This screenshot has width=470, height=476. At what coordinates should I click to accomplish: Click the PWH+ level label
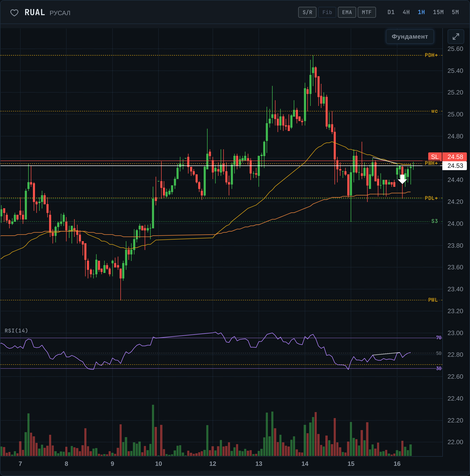(431, 163)
